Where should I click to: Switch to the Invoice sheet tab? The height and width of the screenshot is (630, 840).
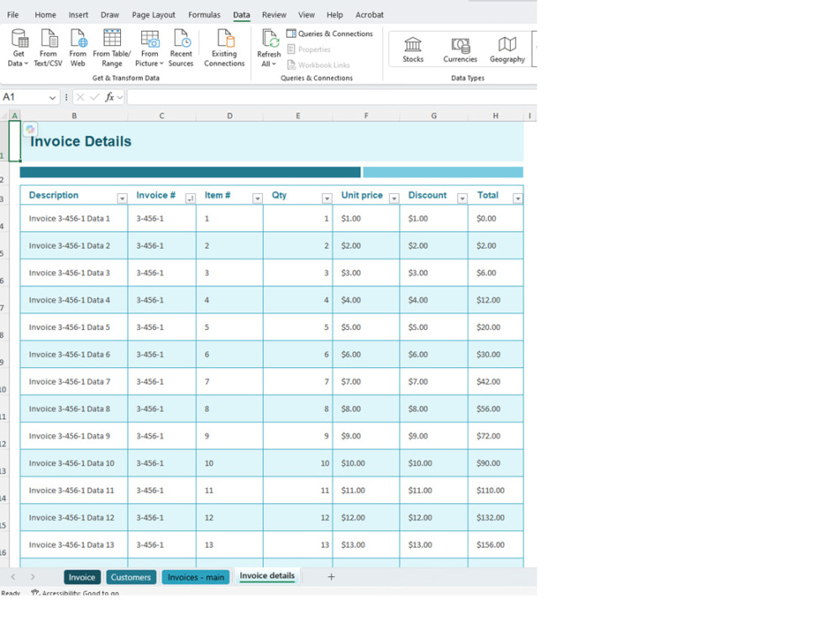click(x=82, y=577)
